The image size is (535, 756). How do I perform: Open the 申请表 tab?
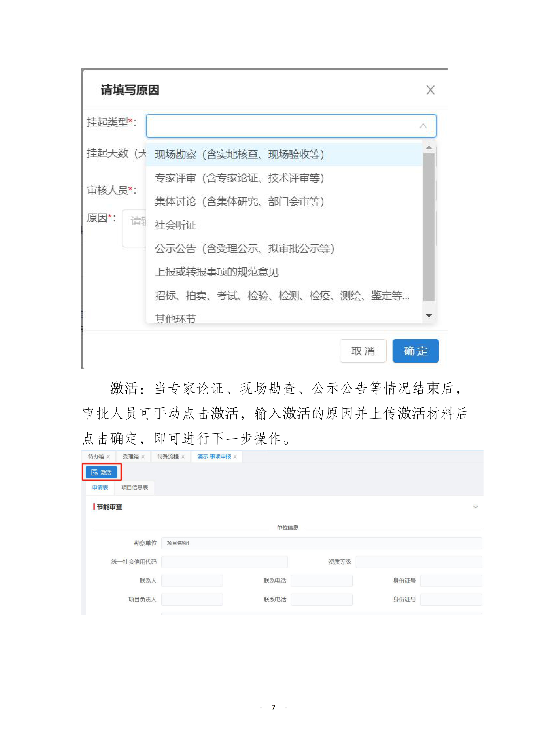tap(100, 487)
